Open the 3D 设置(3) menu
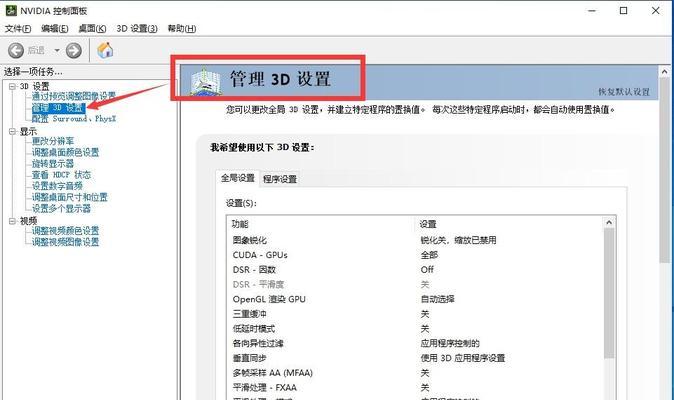The image size is (674, 400). [137, 28]
